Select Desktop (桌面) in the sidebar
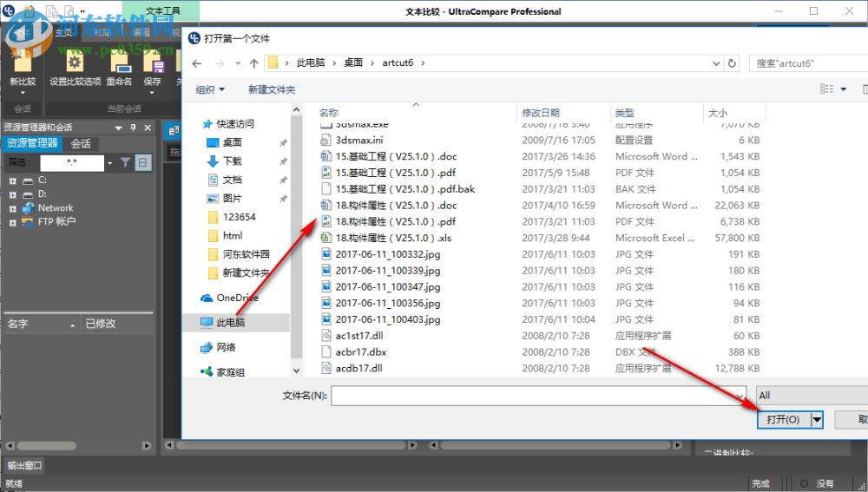The image size is (868, 492). point(224,142)
